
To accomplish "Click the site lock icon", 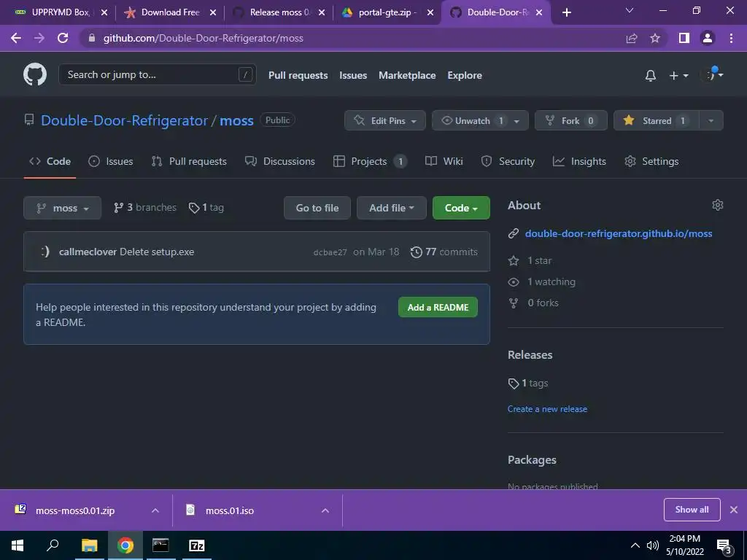I will [93, 38].
